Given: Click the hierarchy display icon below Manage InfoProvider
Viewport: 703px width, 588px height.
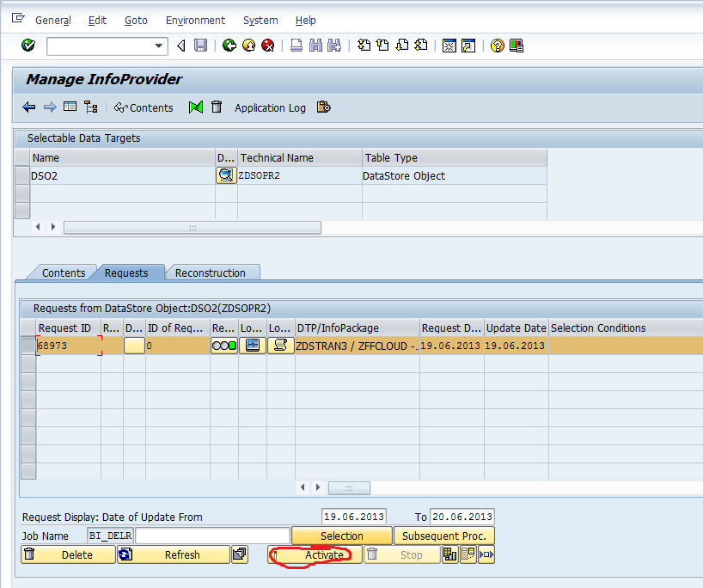Looking at the screenshot, I should pos(90,107).
